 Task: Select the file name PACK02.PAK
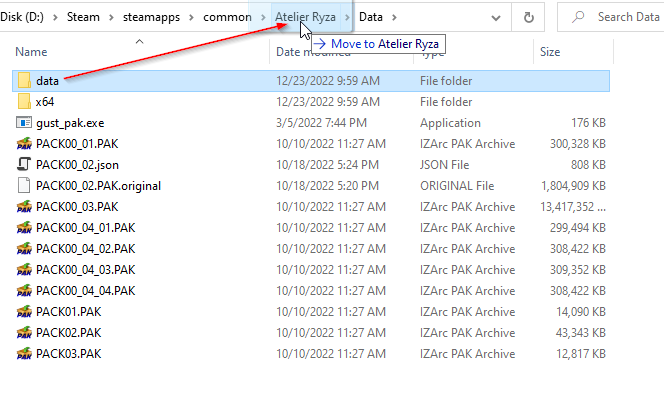pyautogui.click(x=69, y=333)
